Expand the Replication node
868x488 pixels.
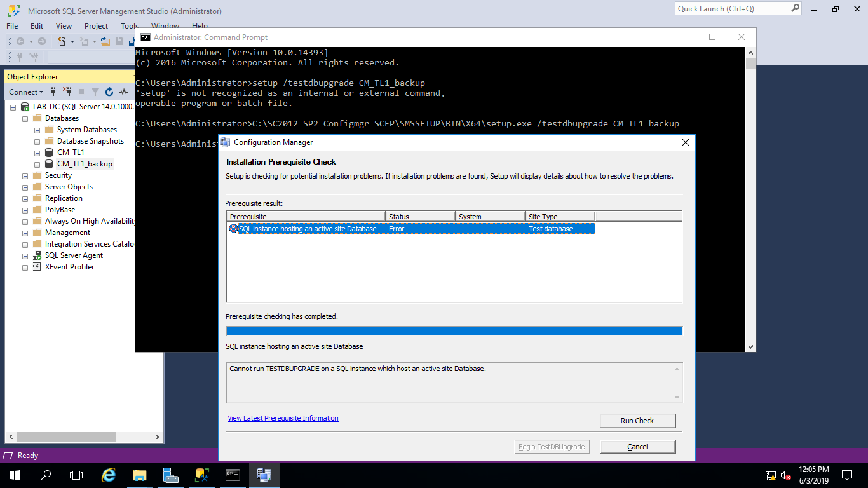click(x=25, y=198)
